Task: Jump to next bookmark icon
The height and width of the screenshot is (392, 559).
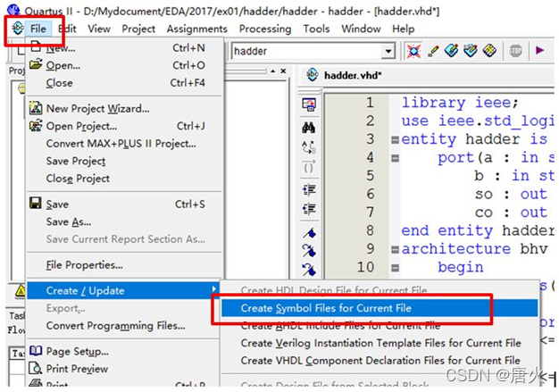Action: pyautogui.click(x=309, y=250)
